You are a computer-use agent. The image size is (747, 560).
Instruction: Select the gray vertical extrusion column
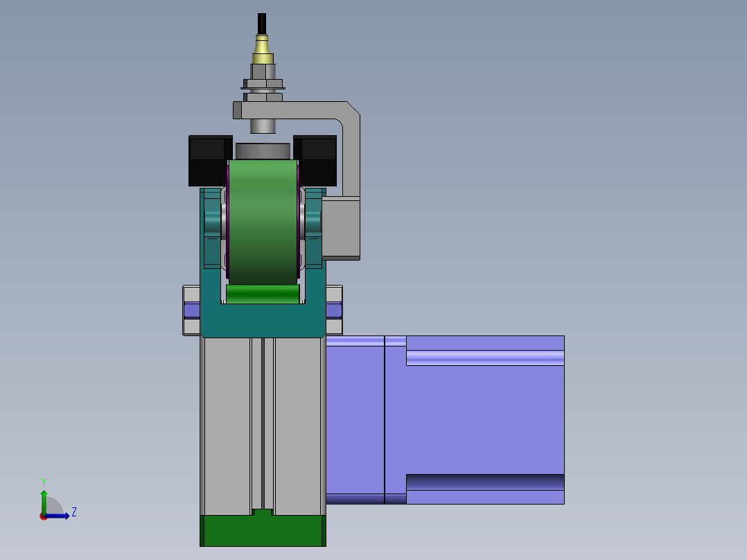[263, 426]
